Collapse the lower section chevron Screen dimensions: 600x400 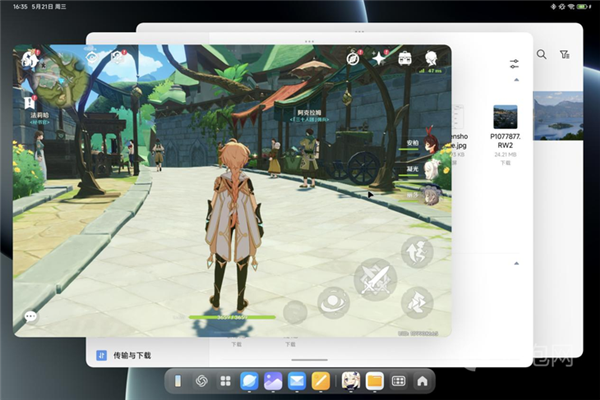[515, 263]
